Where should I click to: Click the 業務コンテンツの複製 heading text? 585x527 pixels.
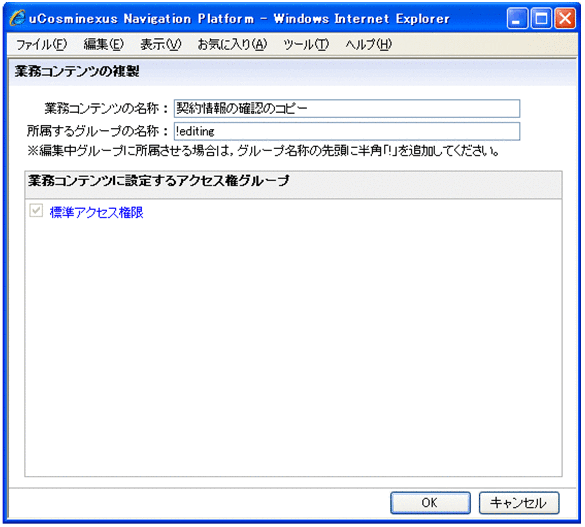[77, 71]
